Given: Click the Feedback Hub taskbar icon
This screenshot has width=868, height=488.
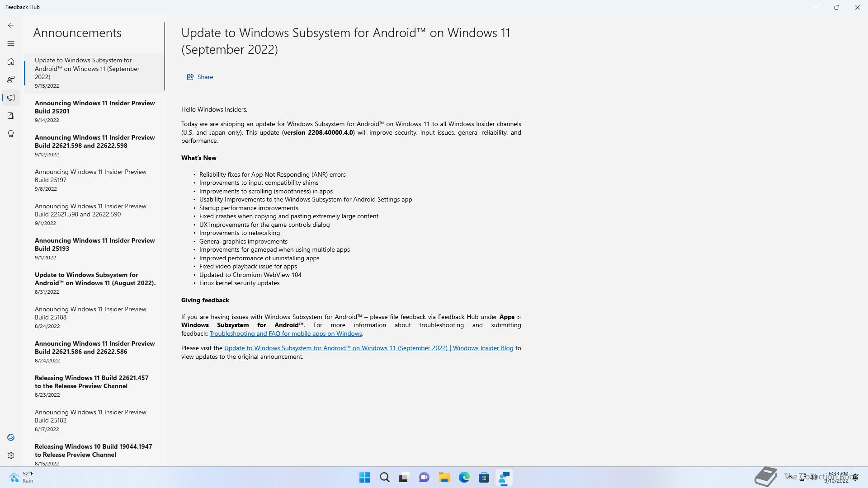Looking at the screenshot, I should tap(504, 478).
